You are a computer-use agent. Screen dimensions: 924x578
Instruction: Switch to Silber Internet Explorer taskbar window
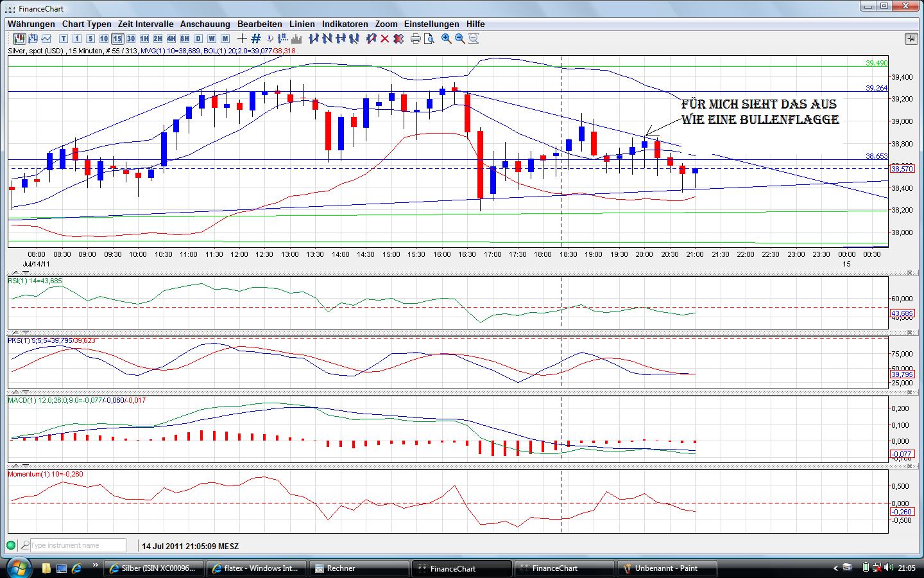[155, 568]
